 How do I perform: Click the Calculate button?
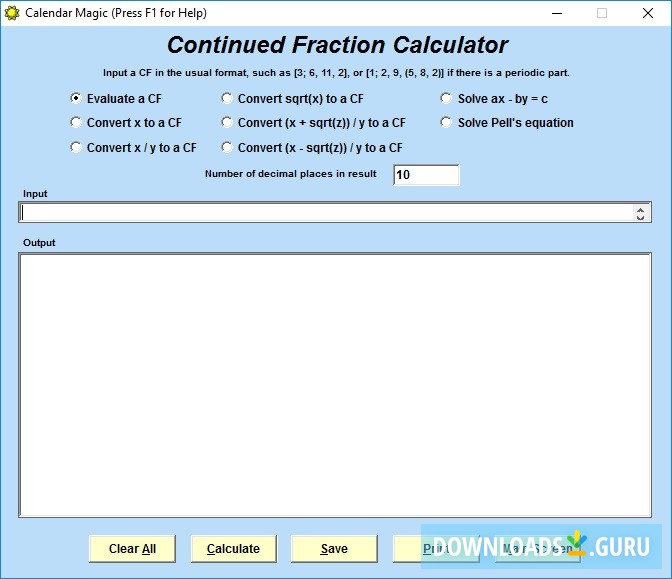coord(234,549)
